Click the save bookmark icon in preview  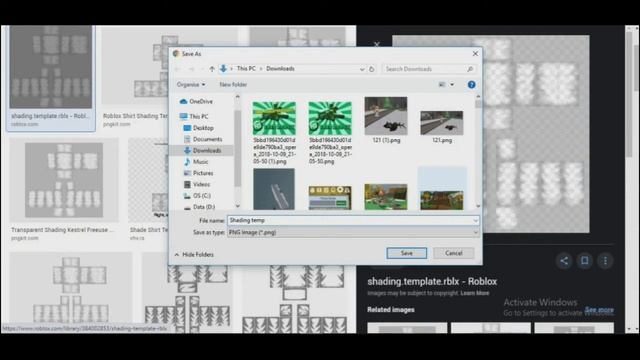pos(584,261)
